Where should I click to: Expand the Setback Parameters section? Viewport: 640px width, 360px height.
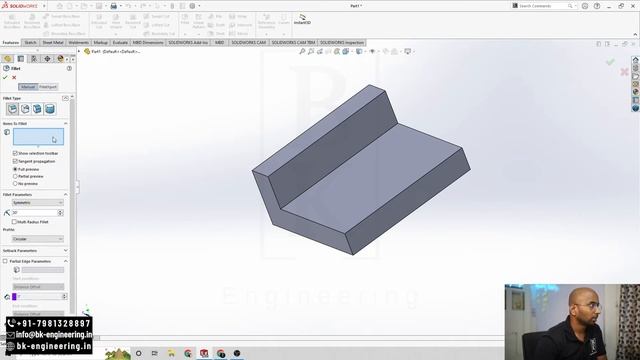click(65, 251)
